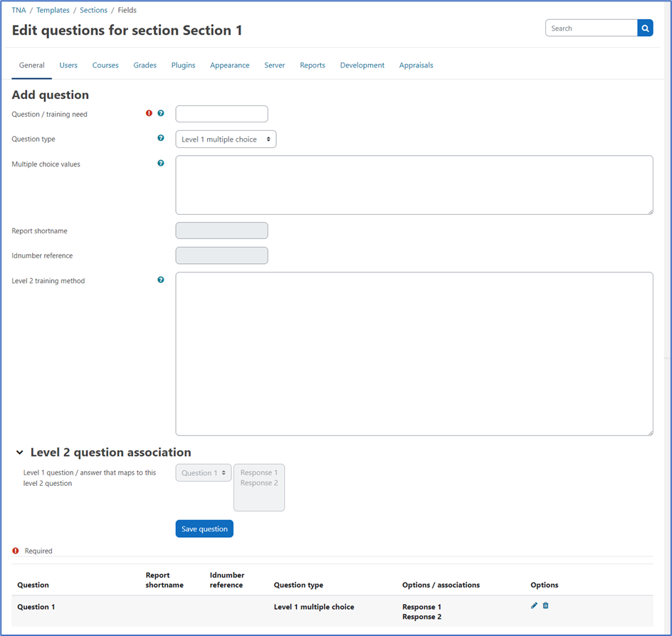The image size is (672, 636).
Task: Open help for Question type
Action: pos(161,138)
